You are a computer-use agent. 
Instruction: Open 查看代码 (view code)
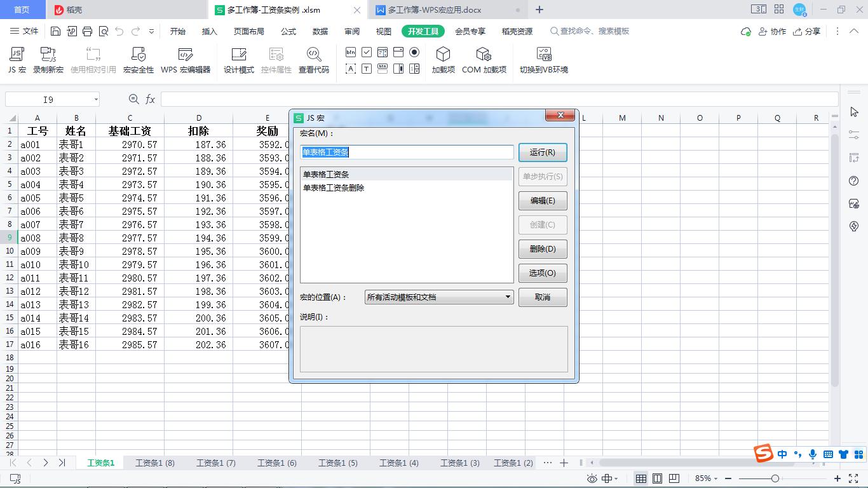[313, 58]
